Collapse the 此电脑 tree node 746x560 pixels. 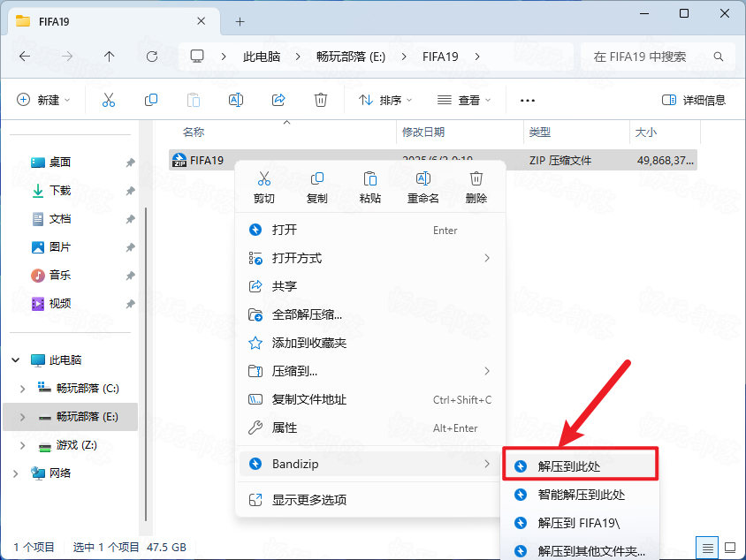(x=16, y=359)
